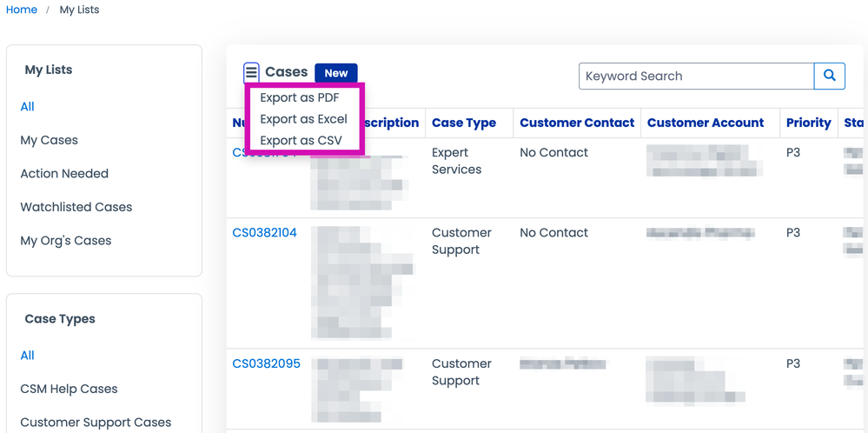Sort by Case Type column header

tap(464, 123)
